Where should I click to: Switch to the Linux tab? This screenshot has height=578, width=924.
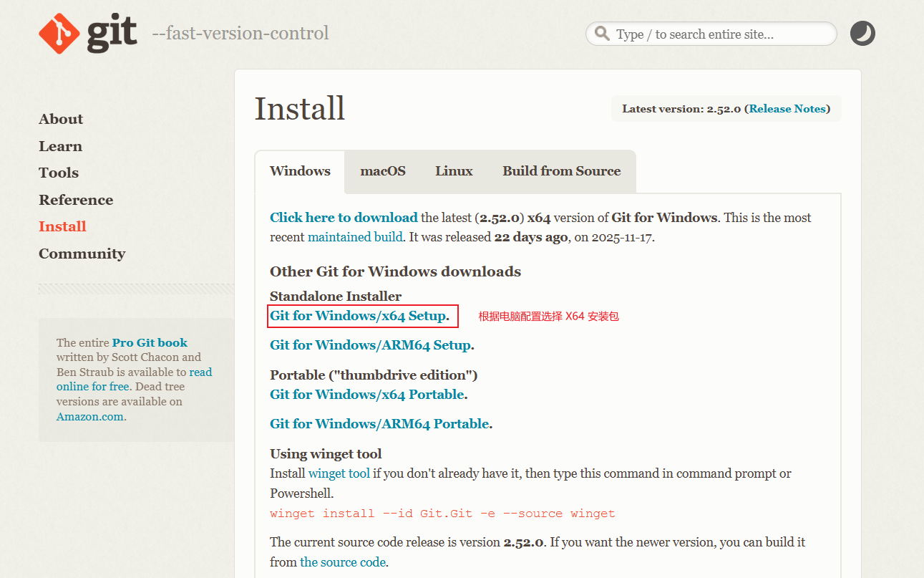coord(454,171)
